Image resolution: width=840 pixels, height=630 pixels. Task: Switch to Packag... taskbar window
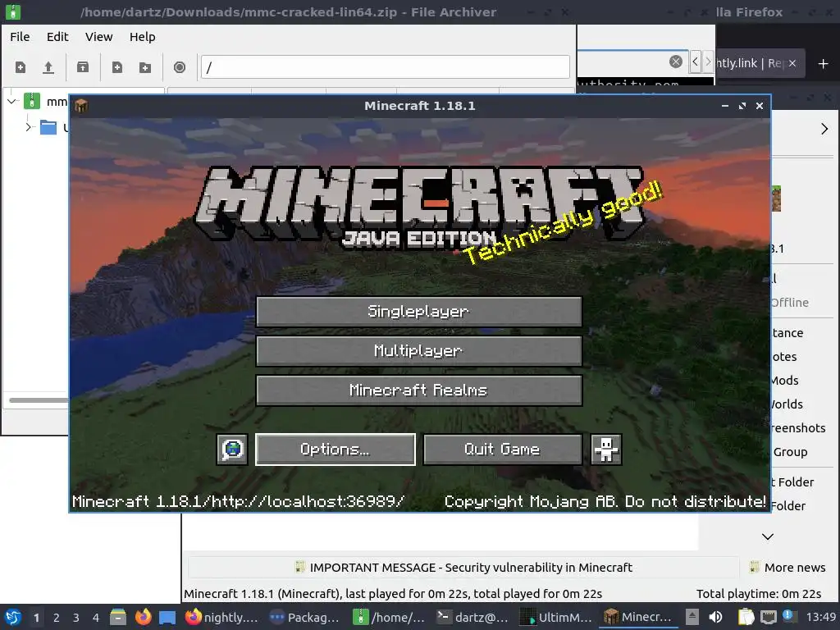pos(305,617)
